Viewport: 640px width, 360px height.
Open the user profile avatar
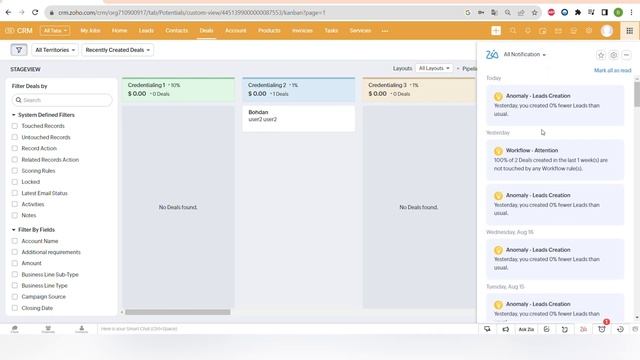(607, 31)
